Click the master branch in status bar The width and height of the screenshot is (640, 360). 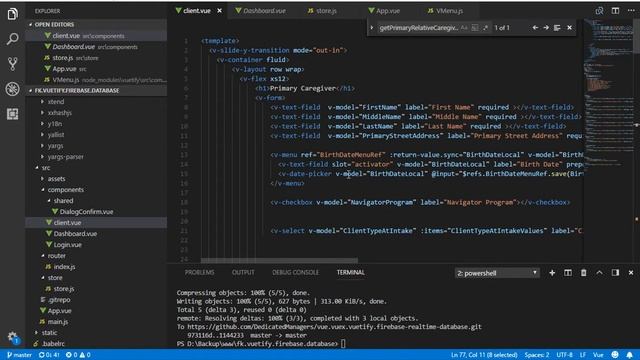point(20,355)
